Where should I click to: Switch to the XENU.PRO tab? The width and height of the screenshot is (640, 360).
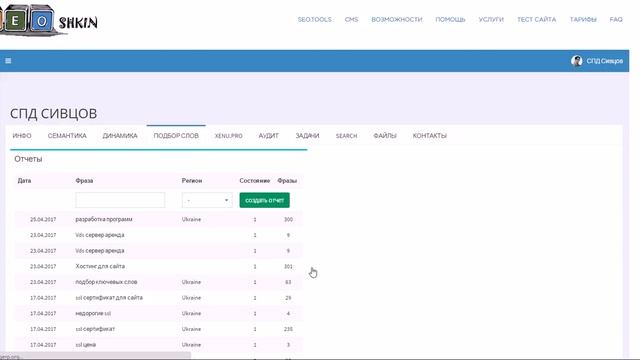click(229, 136)
